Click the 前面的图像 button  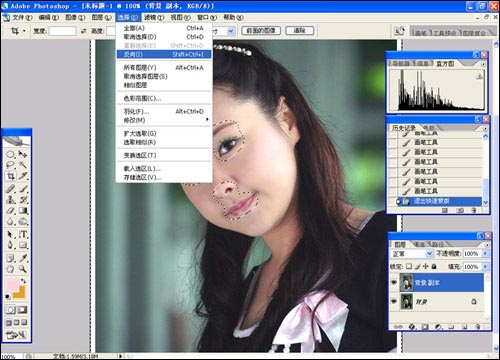pos(261,31)
